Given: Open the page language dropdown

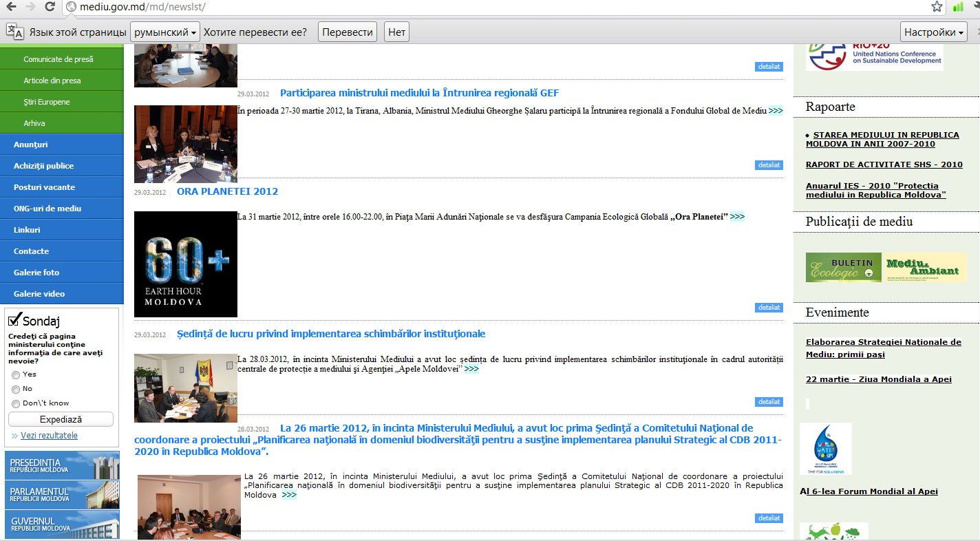Looking at the screenshot, I should pyautogui.click(x=164, y=32).
